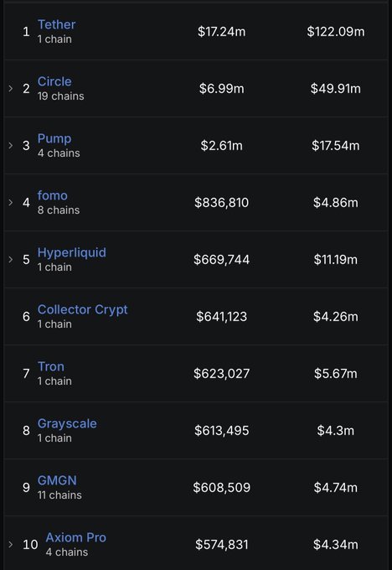Screen dimensions: 392x570
Task: Expand the Axiom Pro row chevron
Action: click(x=11, y=545)
